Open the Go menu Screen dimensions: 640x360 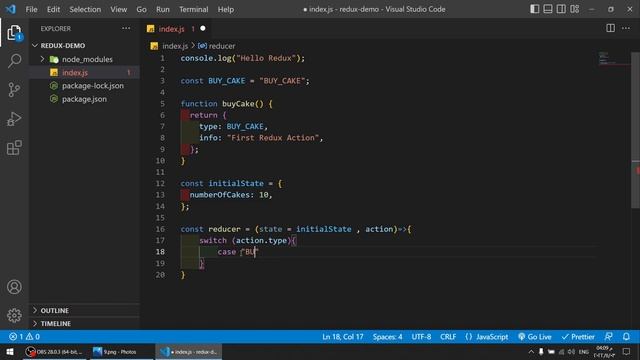141,9
